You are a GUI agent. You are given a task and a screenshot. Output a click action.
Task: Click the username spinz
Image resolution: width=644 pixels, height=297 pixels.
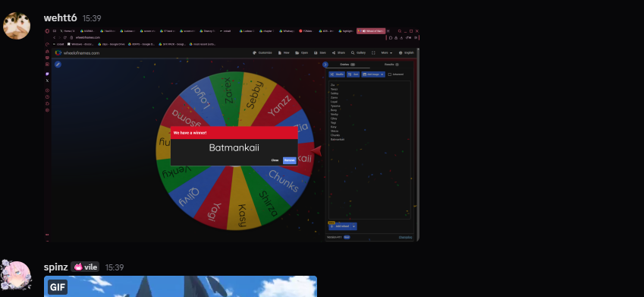56,267
